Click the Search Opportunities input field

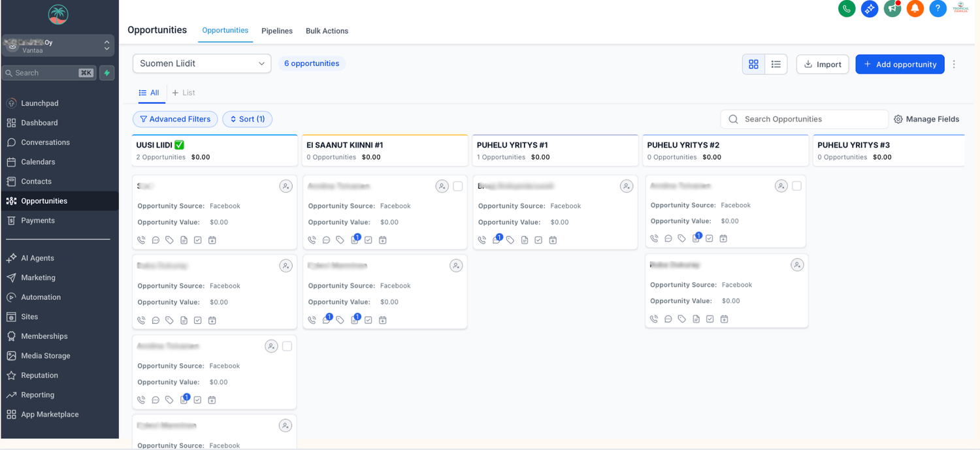(810, 119)
